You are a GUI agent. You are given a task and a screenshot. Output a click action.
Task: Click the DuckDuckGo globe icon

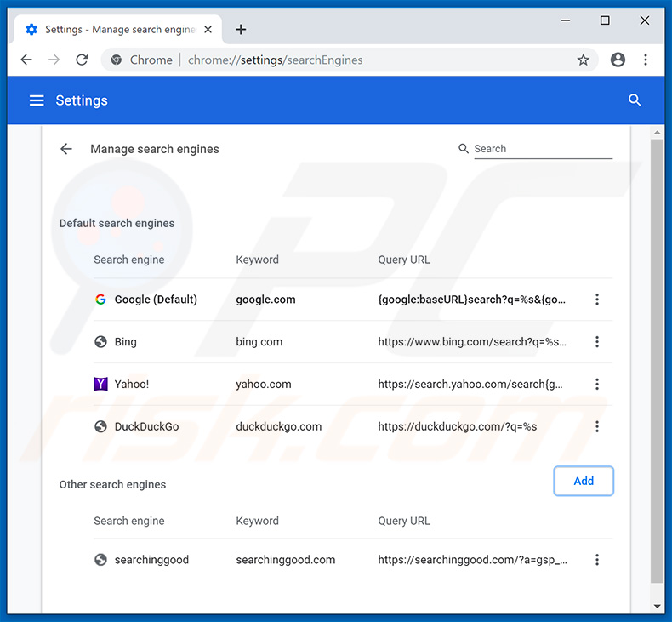(x=100, y=426)
